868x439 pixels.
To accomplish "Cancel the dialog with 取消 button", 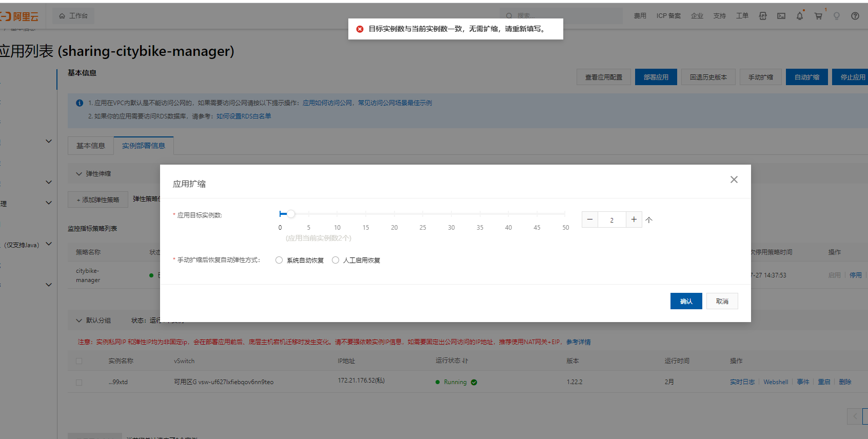I will (722, 301).
